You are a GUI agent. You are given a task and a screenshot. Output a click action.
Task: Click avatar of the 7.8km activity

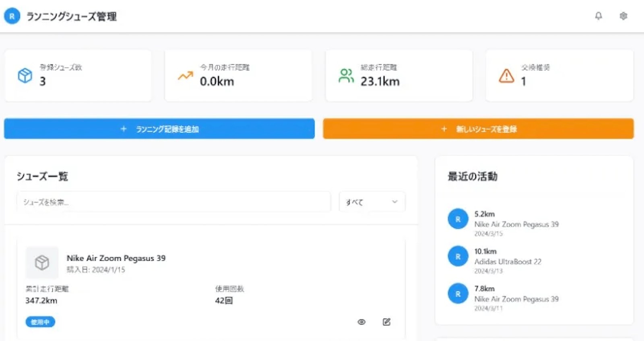click(x=458, y=294)
